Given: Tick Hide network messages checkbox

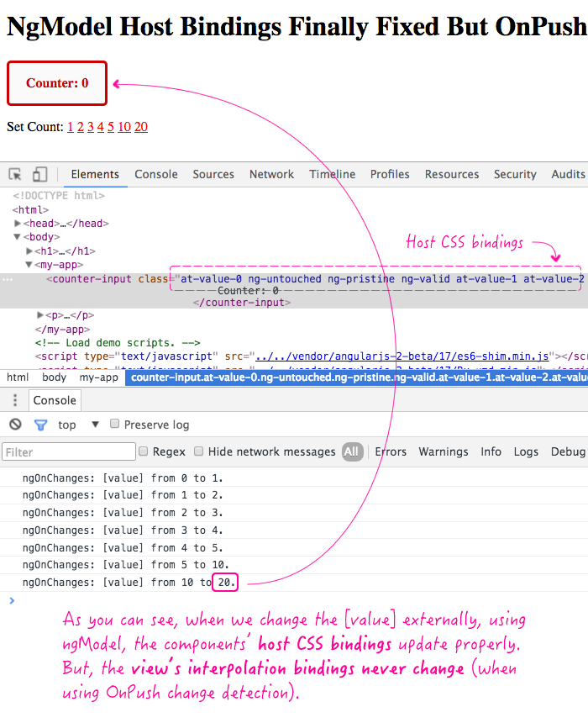Looking at the screenshot, I should pyautogui.click(x=199, y=451).
